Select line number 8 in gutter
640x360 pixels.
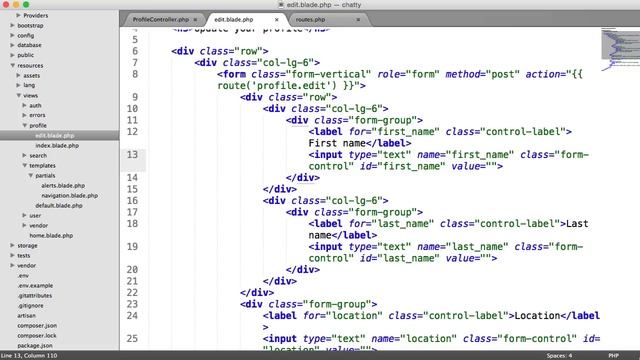pyautogui.click(x=135, y=74)
